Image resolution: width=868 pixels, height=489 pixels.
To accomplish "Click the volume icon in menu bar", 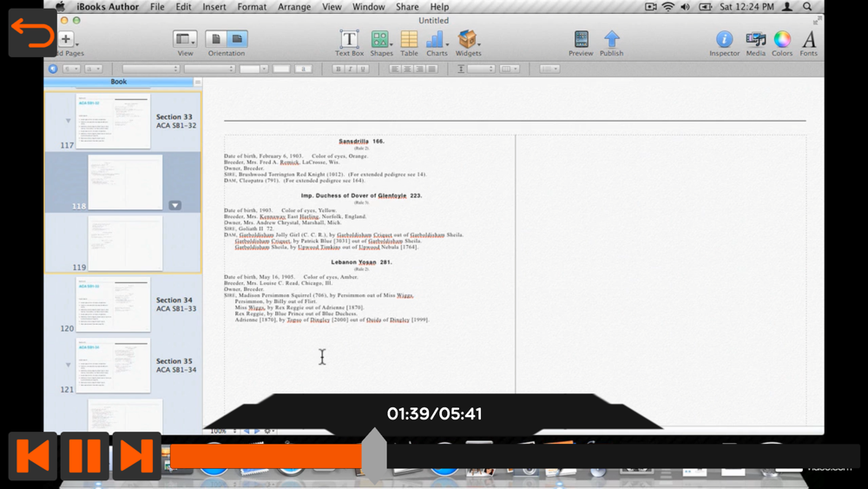I will (686, 7).
